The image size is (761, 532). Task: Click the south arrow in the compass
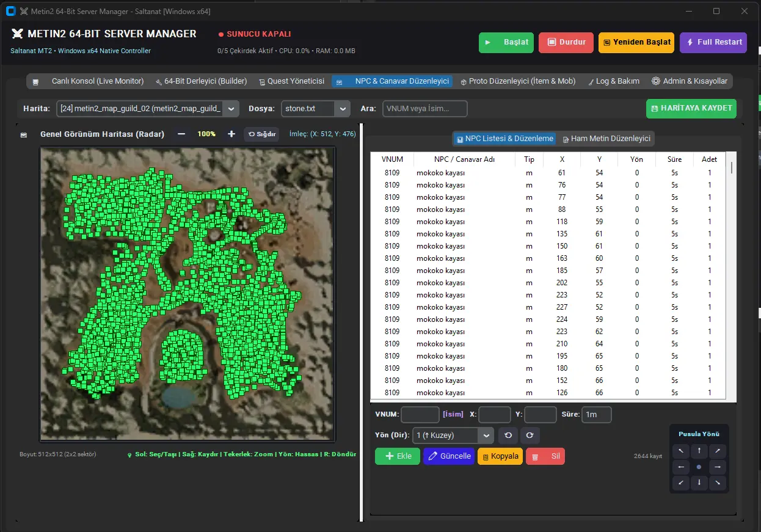coord(699,483)
